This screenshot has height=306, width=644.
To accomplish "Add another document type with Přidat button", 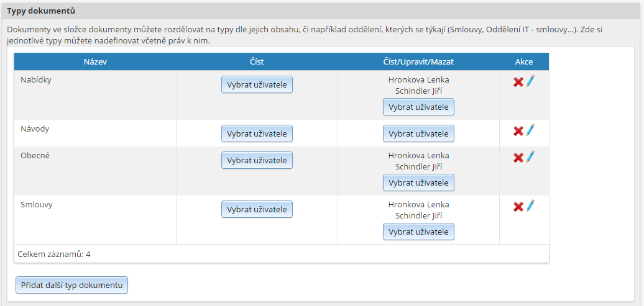I will pyautogui.click(x=72, y=285).
